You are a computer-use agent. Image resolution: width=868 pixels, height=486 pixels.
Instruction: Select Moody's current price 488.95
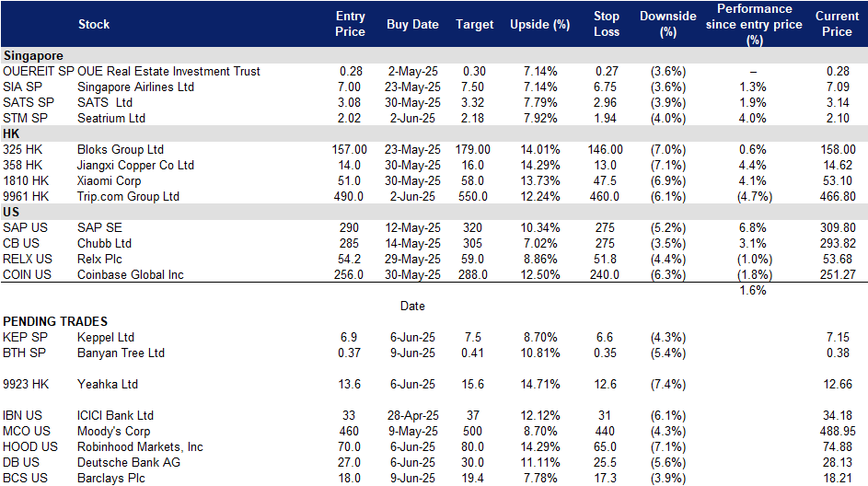click(838, 431)
